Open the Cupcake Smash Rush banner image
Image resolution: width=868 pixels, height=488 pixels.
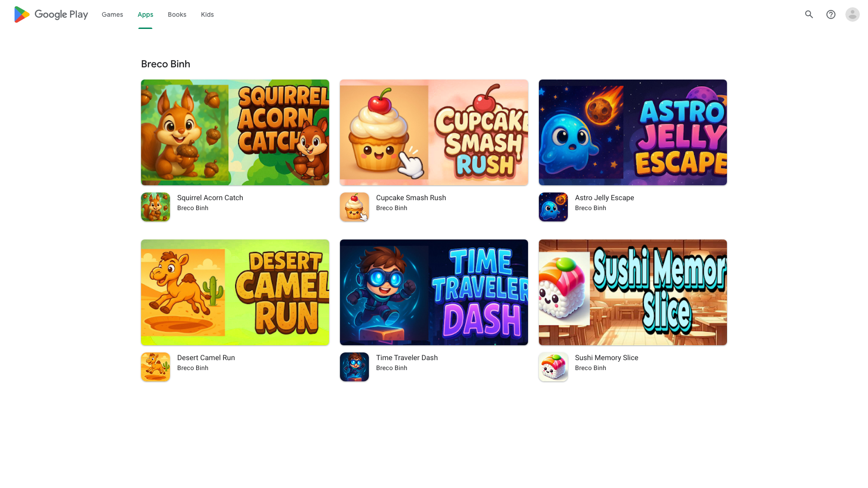tap(434, 132)
